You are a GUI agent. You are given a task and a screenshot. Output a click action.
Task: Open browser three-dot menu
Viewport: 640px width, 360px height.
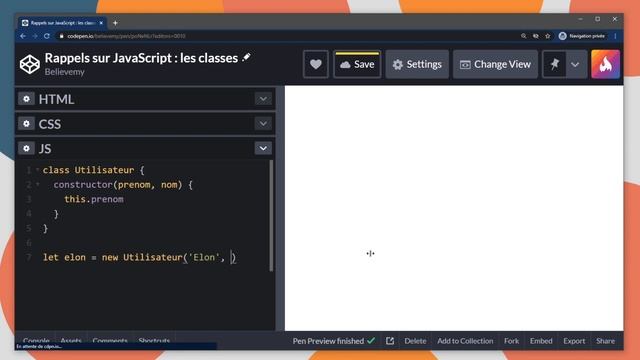point(615,36)
